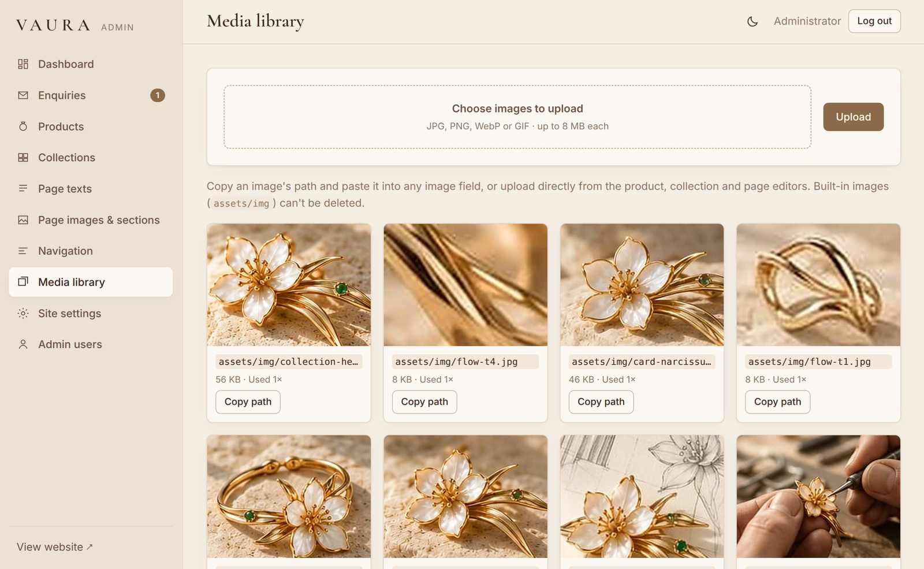
Task: Click the VAURA logo
Action: click(x=53, y=25)
